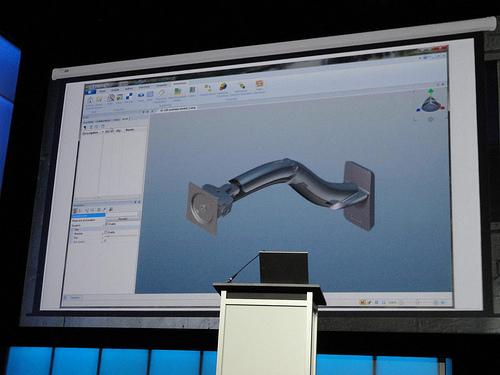This screenshot has width=500, height=375.
Task: Select the BOM panel tab
Action: (125, 119)
